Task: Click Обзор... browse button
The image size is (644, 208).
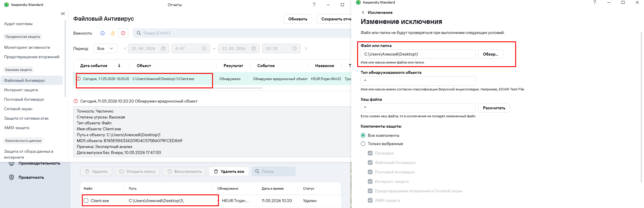Action: coord(490,54)
